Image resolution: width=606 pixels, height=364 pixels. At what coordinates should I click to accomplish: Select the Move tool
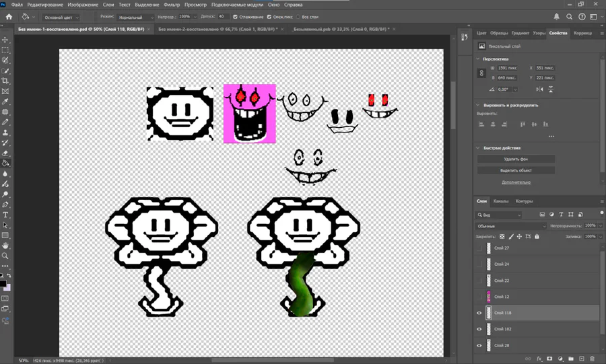5,40
